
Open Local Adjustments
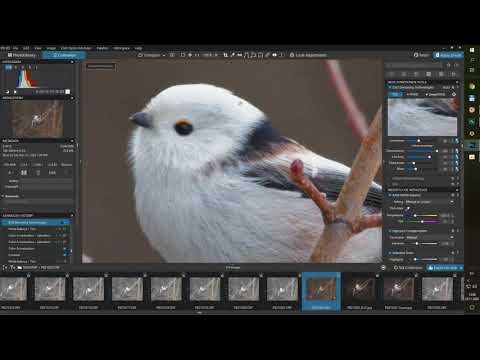(308, 55)
